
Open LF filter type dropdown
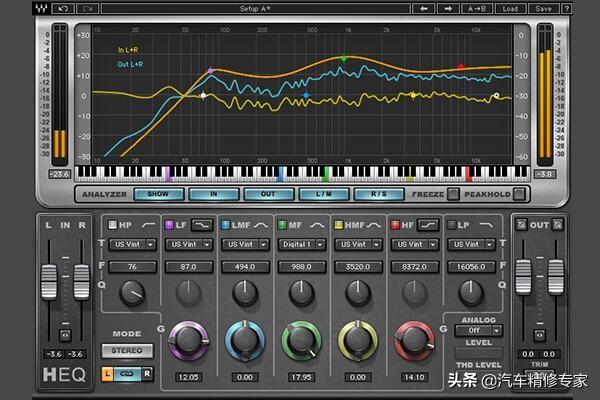pos(189,244)
